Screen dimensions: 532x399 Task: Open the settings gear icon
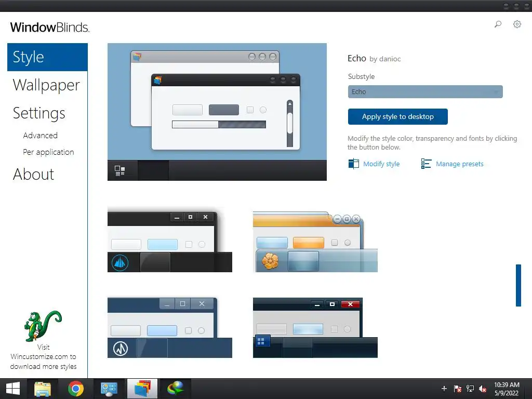coord(517,24)
